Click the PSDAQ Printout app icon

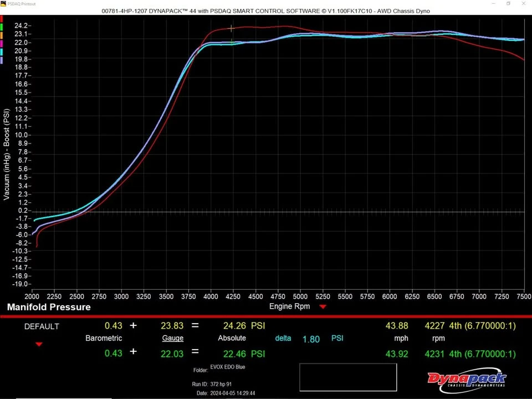tap(3, 4)
